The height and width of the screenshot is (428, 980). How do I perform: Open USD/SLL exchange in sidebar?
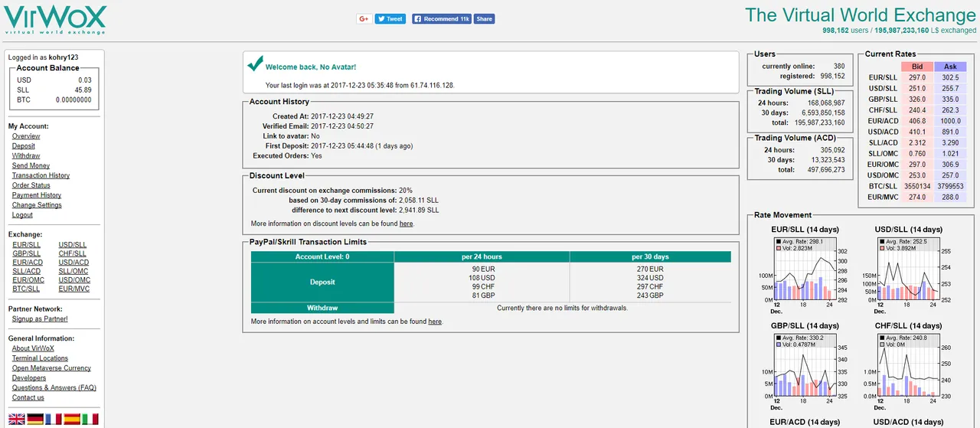click(73, 245)
